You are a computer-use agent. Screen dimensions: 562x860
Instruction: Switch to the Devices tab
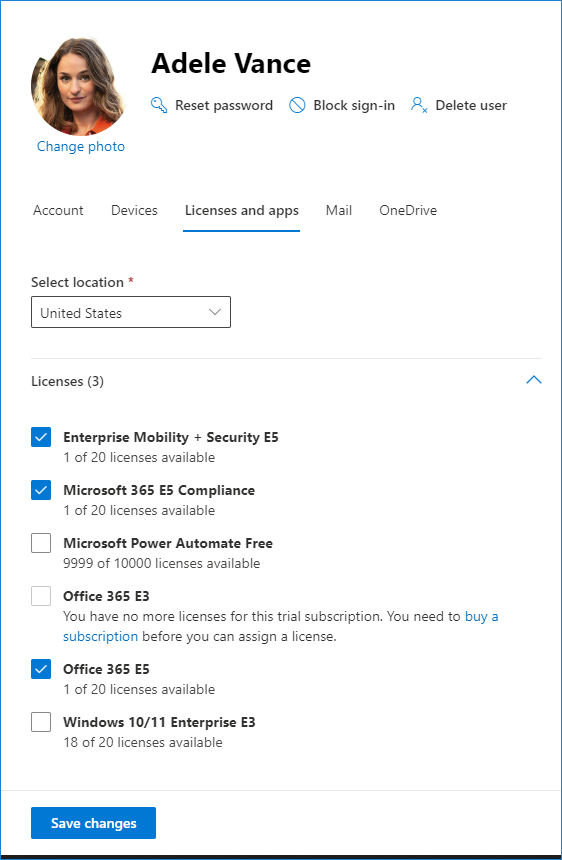pyautogui.click(x=134, y=210)
